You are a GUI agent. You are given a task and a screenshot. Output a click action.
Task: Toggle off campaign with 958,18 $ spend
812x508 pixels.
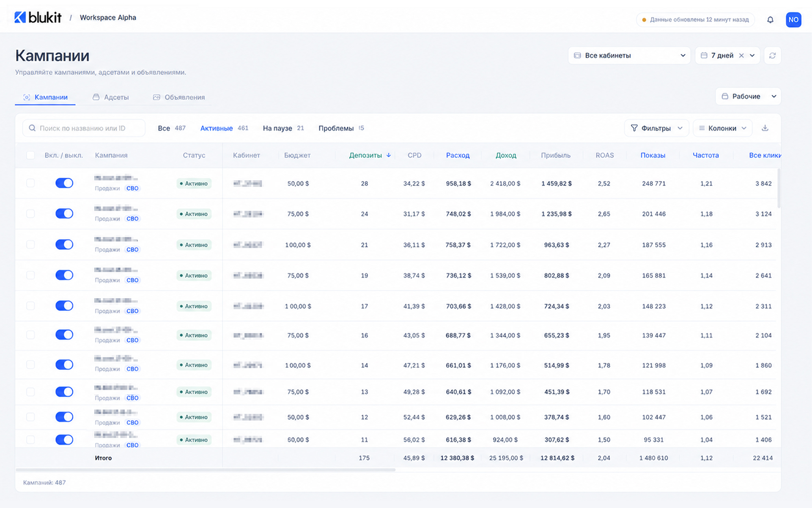64,183
